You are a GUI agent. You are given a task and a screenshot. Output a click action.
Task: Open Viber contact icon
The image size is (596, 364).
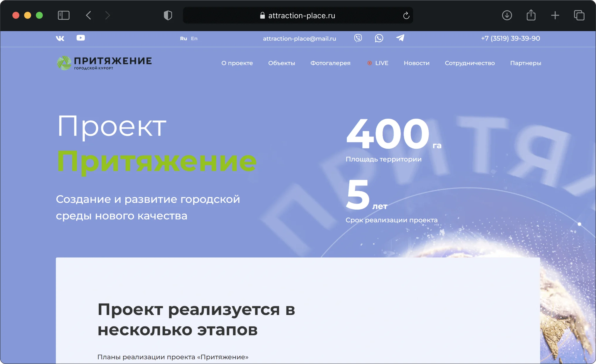358,38
